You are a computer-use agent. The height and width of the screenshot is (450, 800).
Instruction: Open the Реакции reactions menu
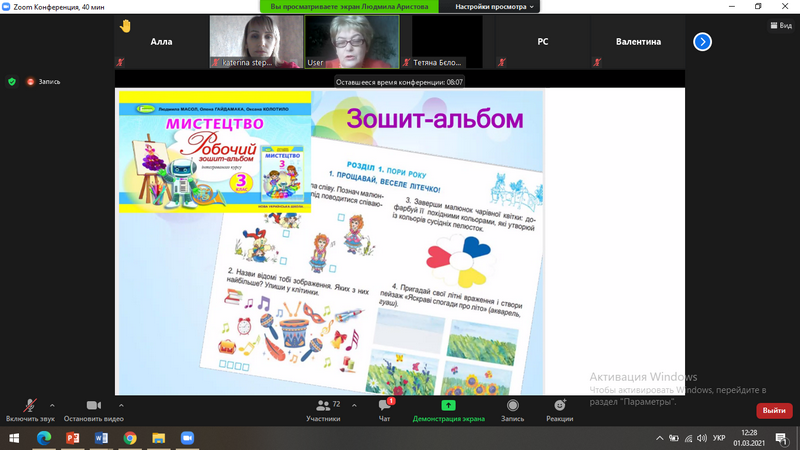point(560,411)
